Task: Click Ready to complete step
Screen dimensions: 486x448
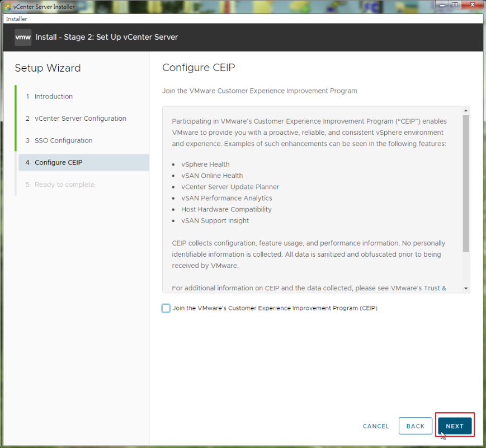Action: click(64, 185)
